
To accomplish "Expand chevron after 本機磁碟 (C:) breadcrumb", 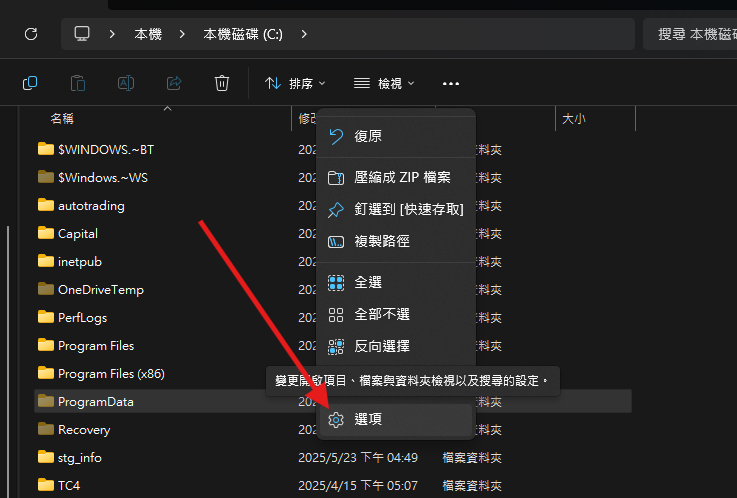I will 304,34.
